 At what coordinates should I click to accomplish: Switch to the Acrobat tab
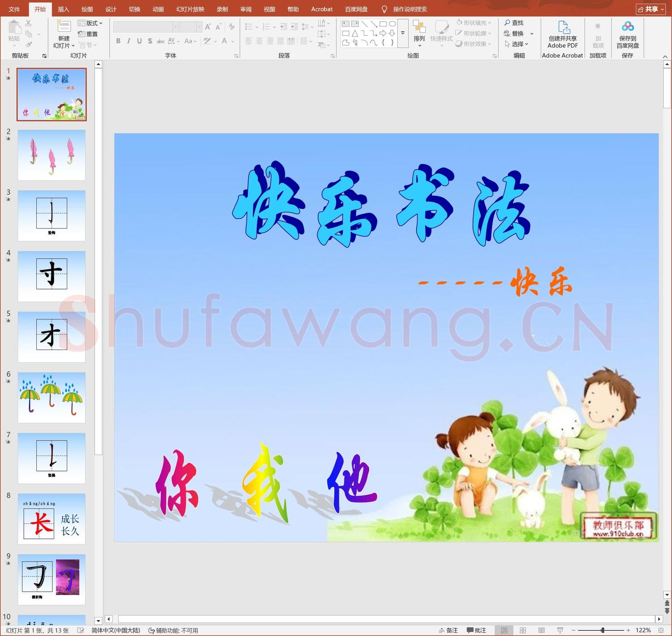pyautogui.click(x=322, y=9)
